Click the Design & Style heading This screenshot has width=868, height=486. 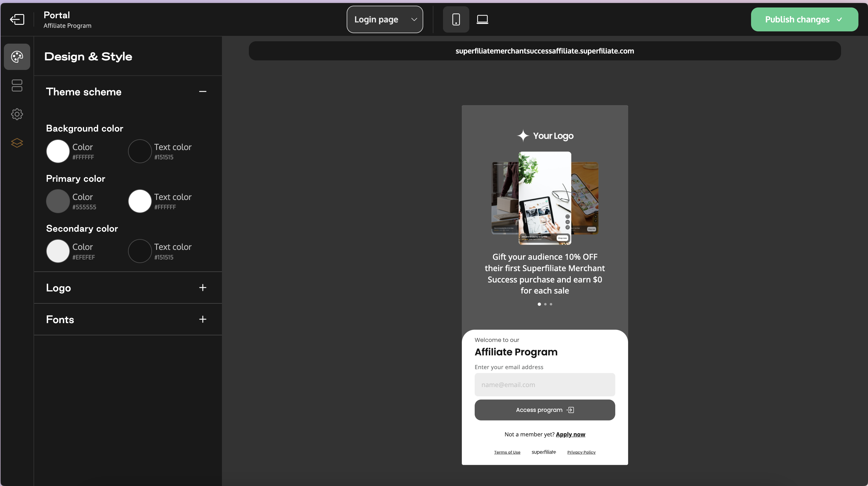pyautogui.click(x=88, y=56)
